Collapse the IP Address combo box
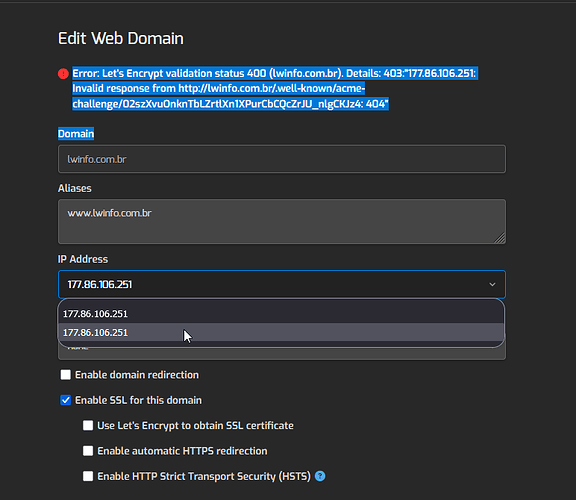The height and width of the screenshot is (500, 576). tap(282, 284)
